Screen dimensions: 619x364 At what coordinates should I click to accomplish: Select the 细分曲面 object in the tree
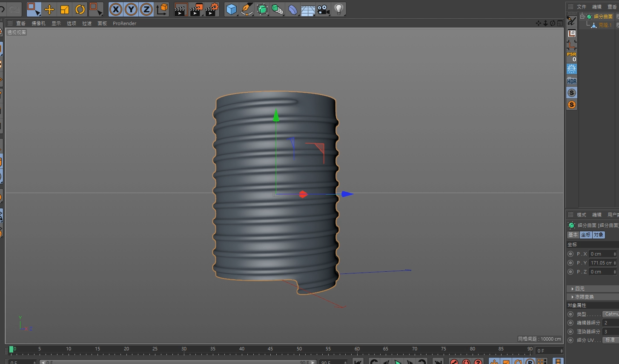(603, 17)
